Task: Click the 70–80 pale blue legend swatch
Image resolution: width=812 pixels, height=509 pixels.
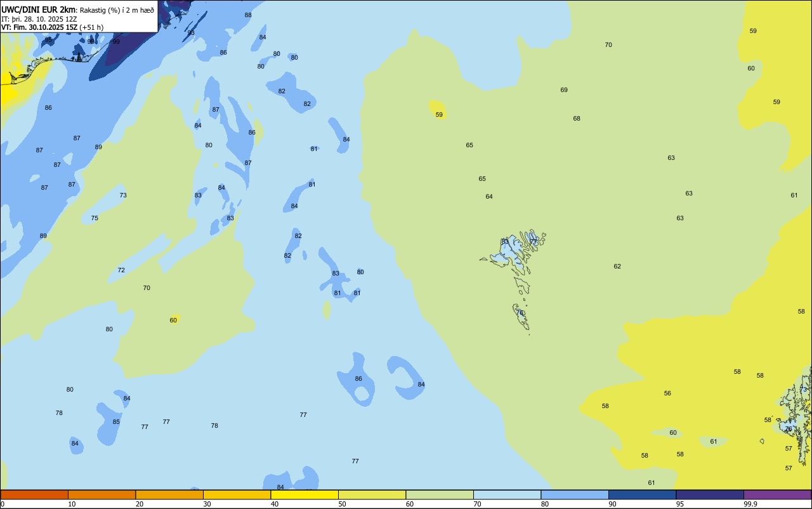Action: [x=507, y=494]
